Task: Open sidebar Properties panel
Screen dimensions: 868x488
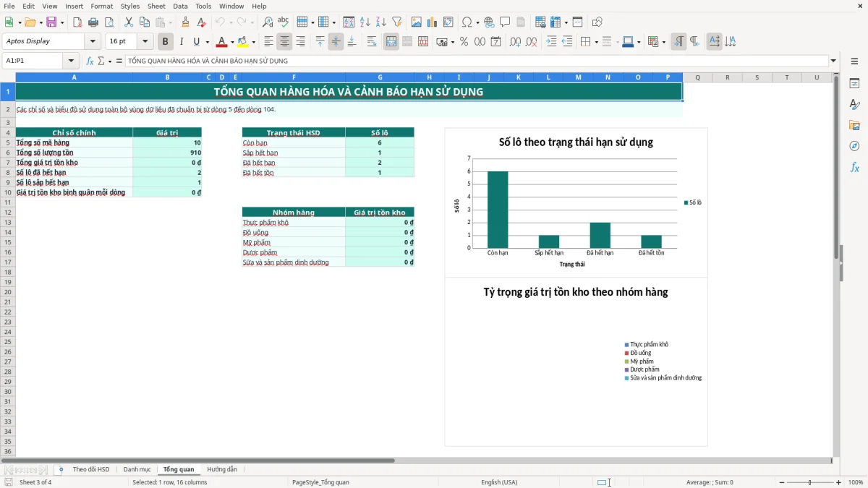Action: (x=854, y=83)
